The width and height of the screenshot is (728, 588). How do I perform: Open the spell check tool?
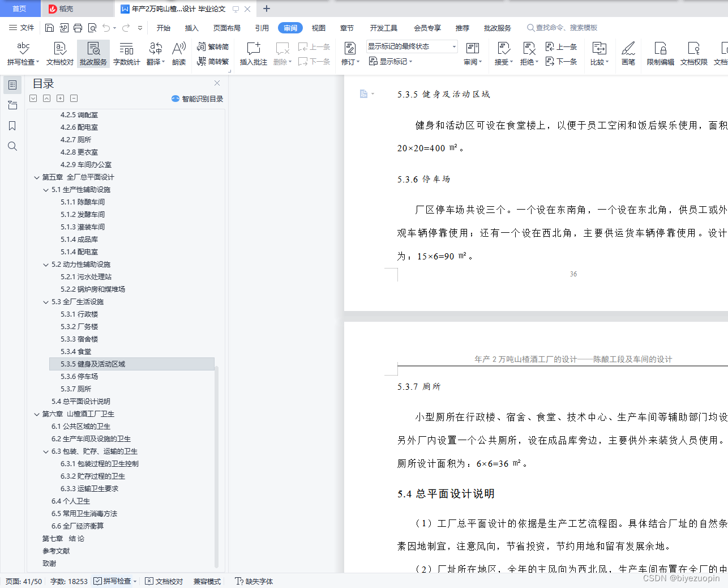coord(23,53)
